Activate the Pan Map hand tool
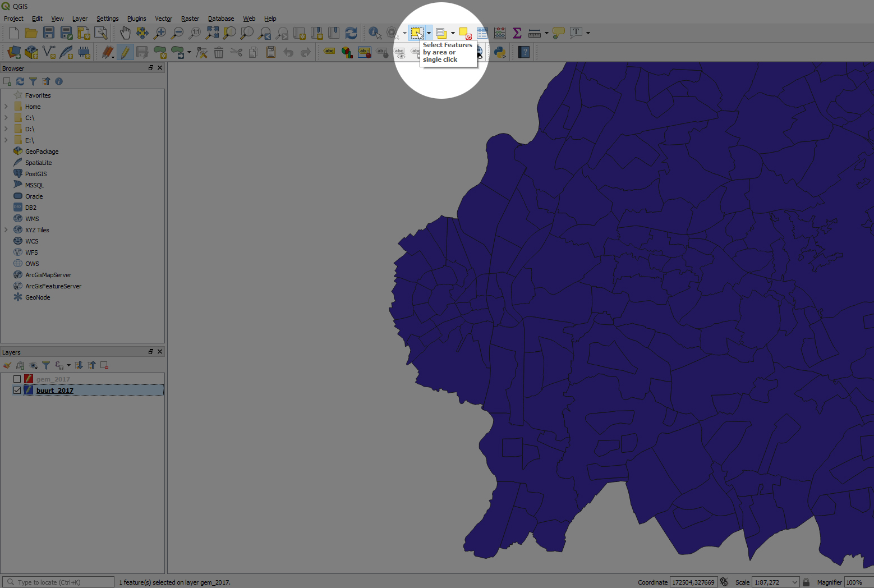This screenshot has width=874, height=588. tap(125, 33)
